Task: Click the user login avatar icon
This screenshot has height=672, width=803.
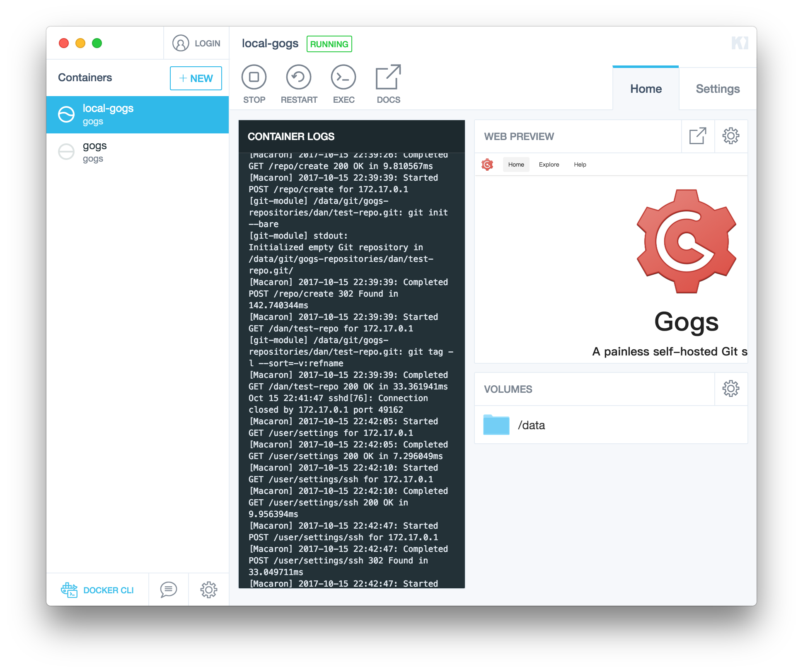Action: point(181,43)
